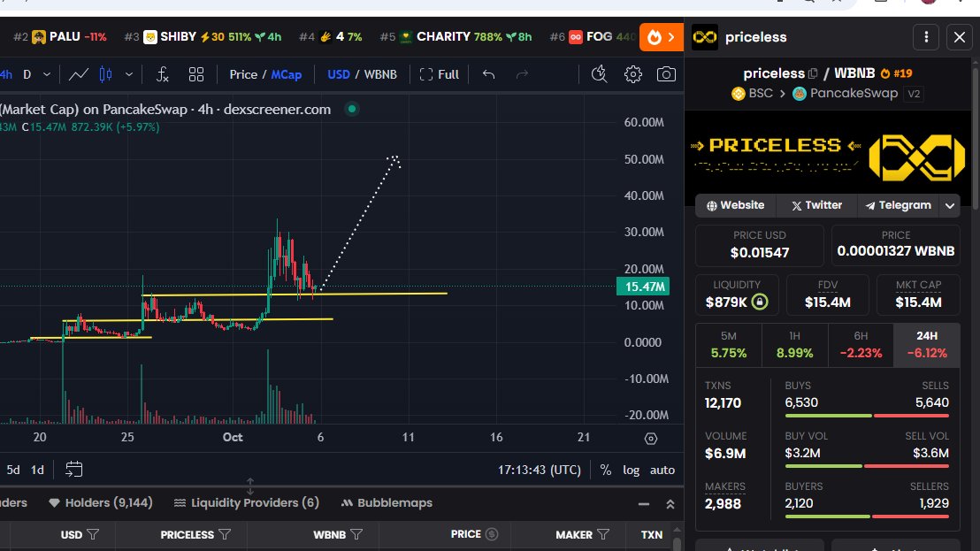Select the 5M stats tab
This screenshot has height=551, width=980.
coord(729,345)
